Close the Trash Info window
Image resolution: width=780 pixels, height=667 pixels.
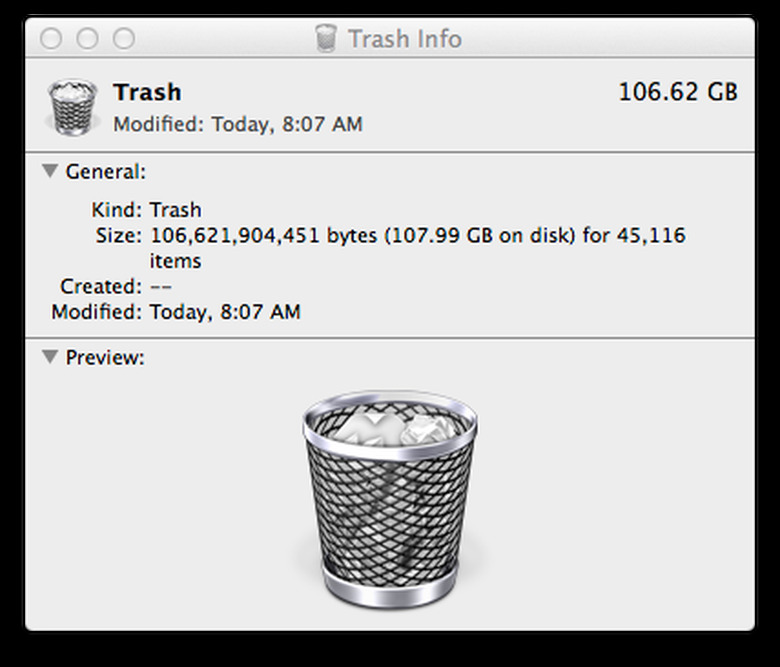pos(52,39)
